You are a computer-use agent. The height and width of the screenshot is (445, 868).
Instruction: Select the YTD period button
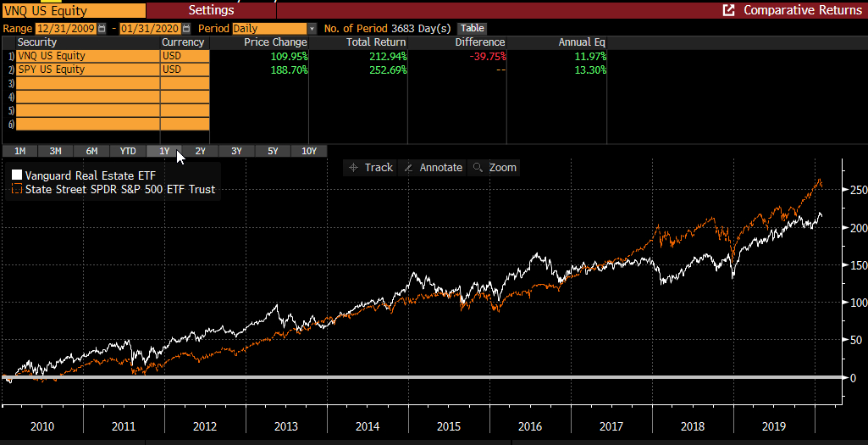point(128,151)
